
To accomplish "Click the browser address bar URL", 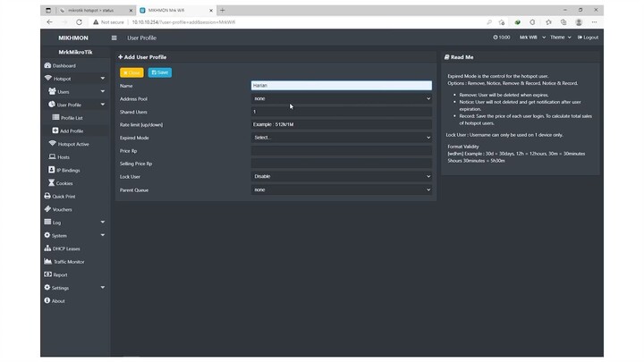I will pos(183,22).
